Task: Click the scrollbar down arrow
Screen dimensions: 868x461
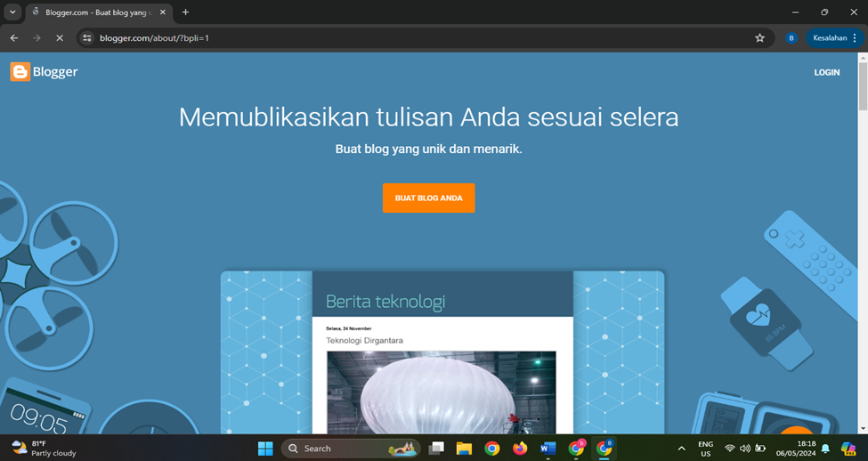Action: pos(863,429)
